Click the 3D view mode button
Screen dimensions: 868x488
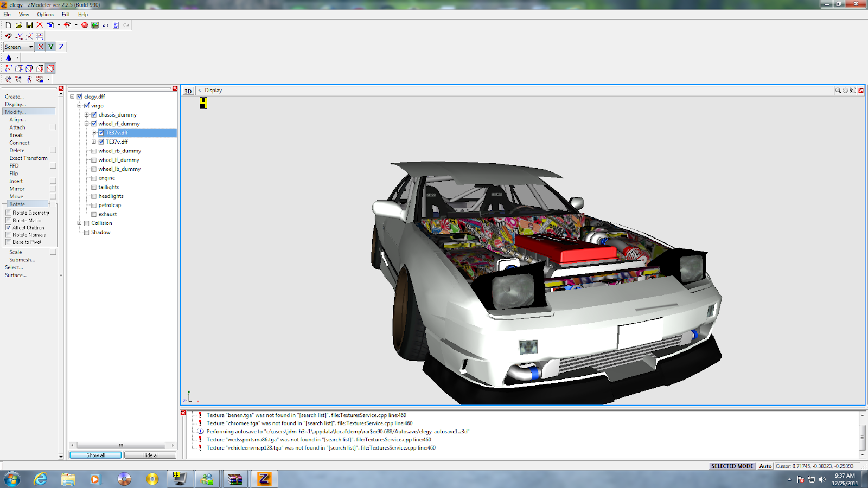click(x=188, y=91)
